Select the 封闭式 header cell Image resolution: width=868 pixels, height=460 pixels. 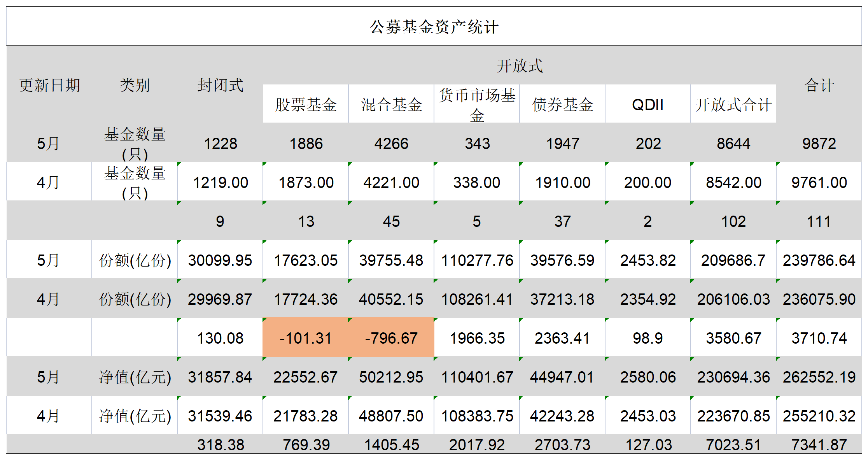[220, 85]
